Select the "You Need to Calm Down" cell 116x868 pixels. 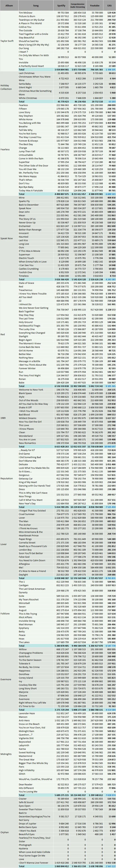point(36,560)
